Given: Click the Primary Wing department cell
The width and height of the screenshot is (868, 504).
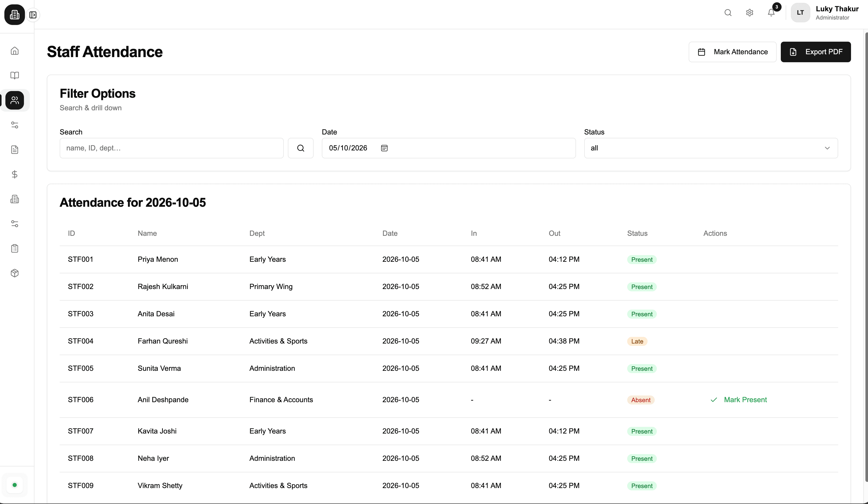Looking at the screenshot, I should point(271,286).
